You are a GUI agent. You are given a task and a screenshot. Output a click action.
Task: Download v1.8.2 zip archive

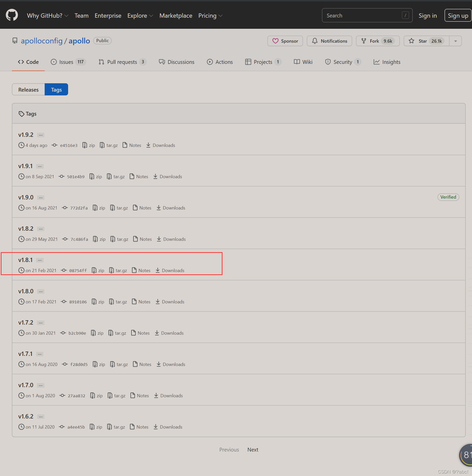(99, 239)
